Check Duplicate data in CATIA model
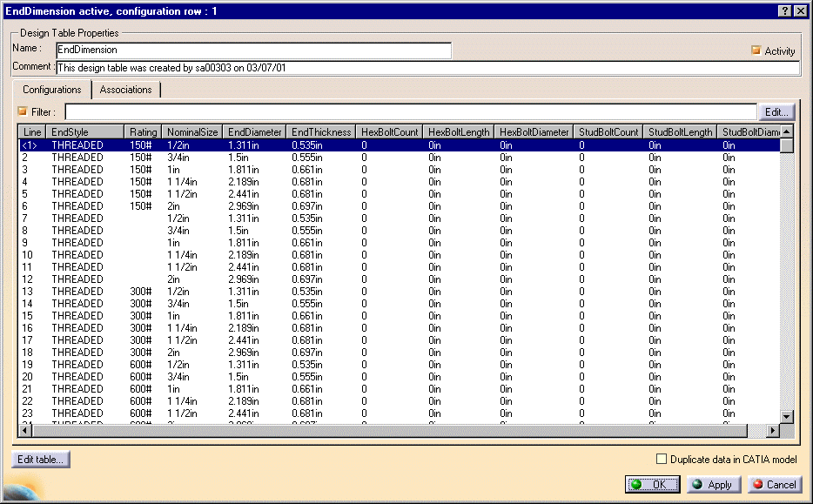813x504 pixels. 661,459
